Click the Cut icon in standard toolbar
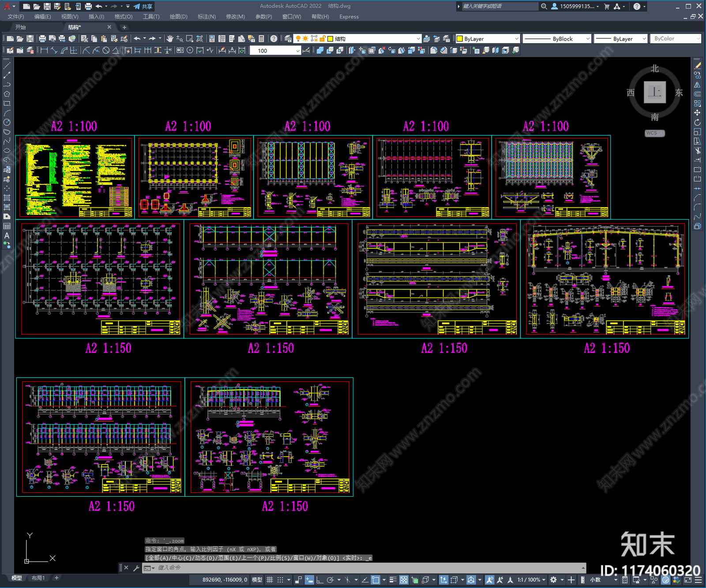This screenshot has height=588, width=706. pos(84,39)
